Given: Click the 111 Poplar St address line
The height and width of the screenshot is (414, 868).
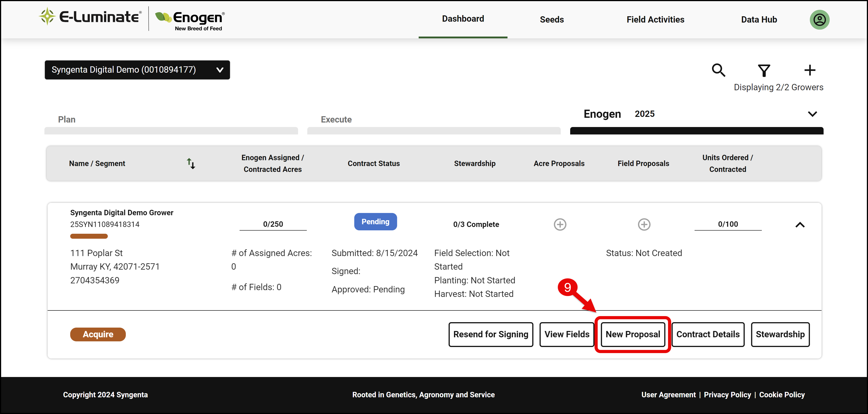Looking at the screenshot, I should tap(96, 253).
